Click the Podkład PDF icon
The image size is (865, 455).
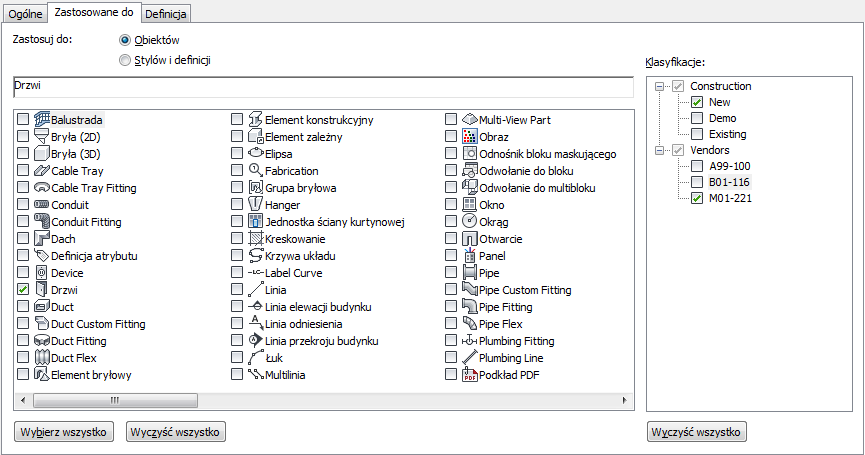pos(470,375)
